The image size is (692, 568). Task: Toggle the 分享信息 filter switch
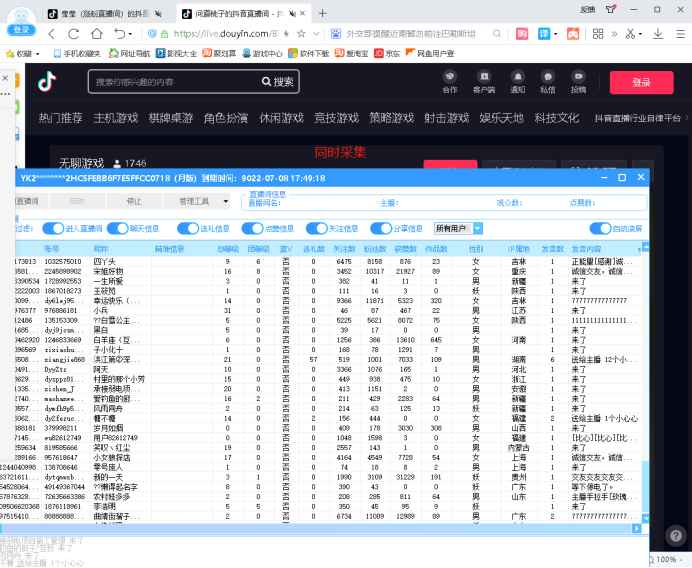(381, 228)
